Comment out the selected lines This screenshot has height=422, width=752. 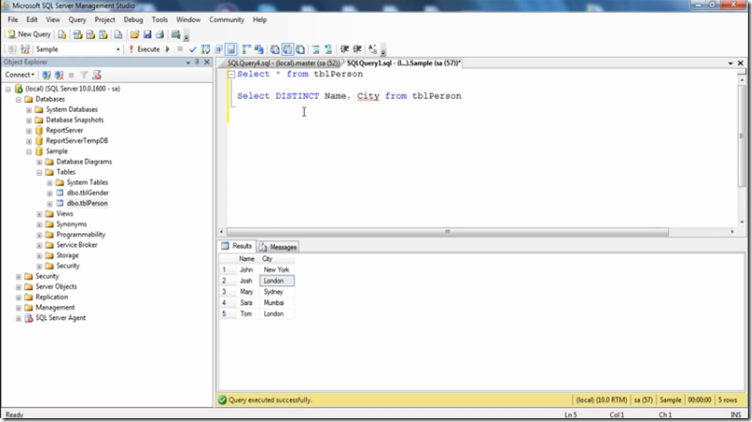click(x=316, y=49)
